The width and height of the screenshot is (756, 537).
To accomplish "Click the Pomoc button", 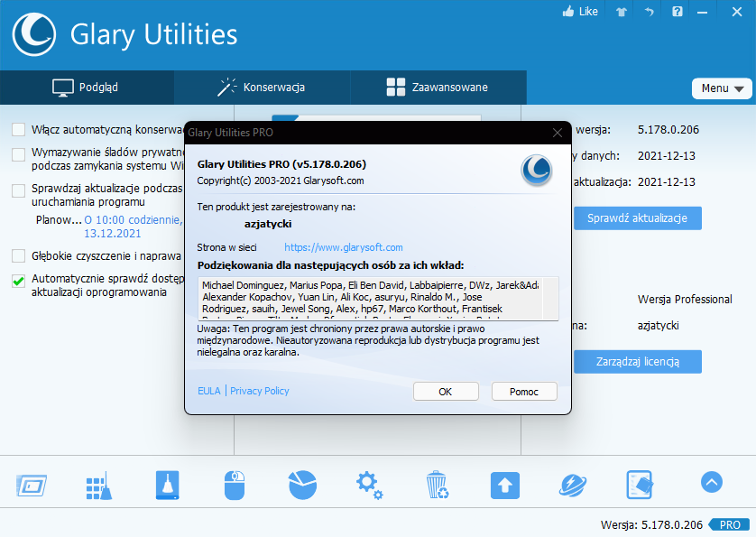I will pos(524,392).
